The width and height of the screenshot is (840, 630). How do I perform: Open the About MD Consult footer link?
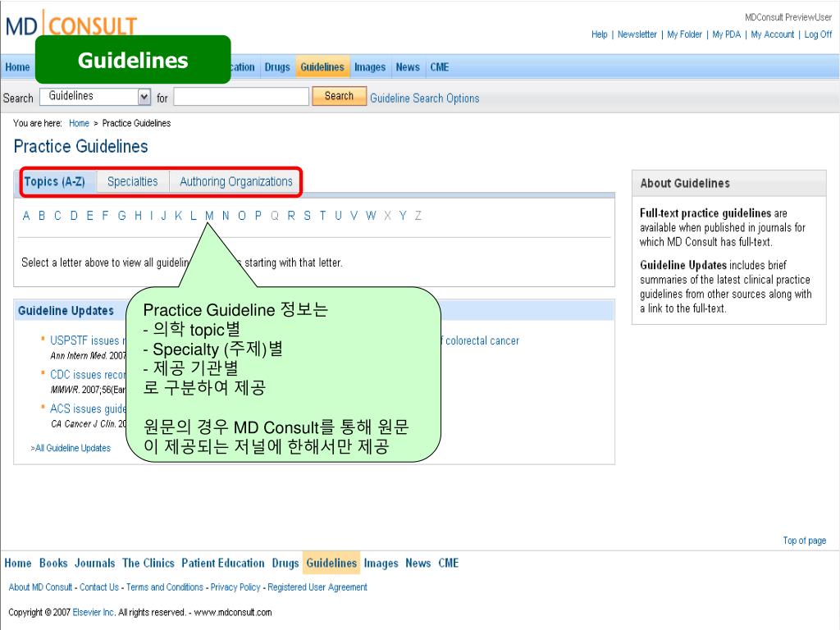click(x=40, y=587)
